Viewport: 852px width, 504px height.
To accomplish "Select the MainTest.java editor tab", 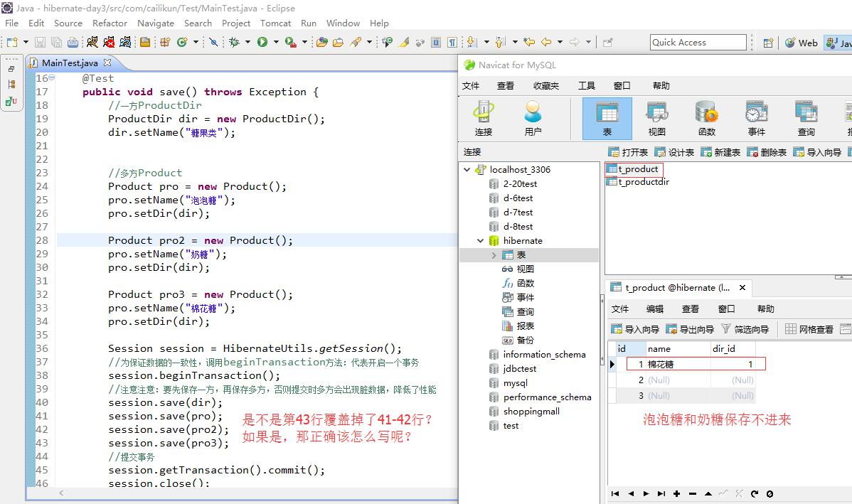I will click(x=70, y=63).
